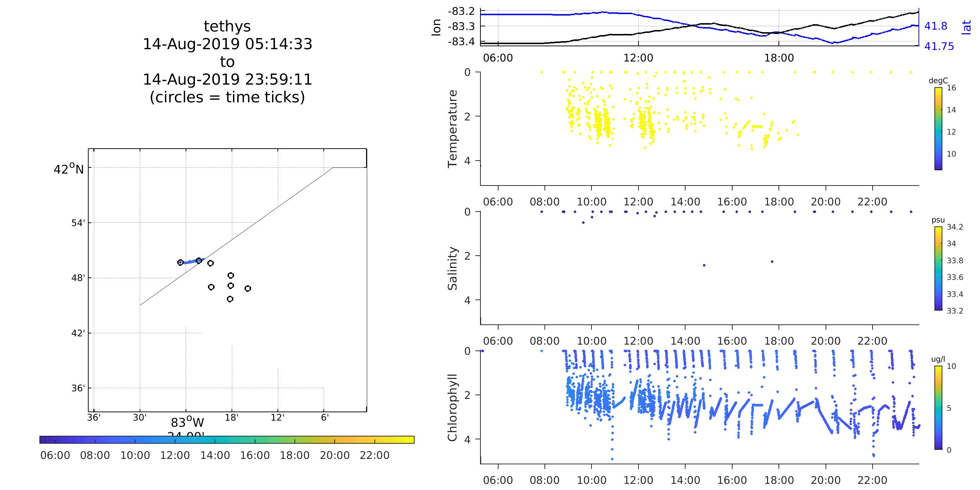Click the depth '2' tick of the Salinity plot
Screen dimensions: 980x490
[x=467, y=256]
